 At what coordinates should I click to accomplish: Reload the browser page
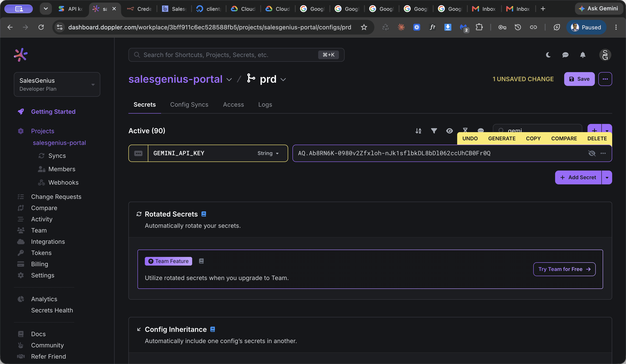pos(41,27)
